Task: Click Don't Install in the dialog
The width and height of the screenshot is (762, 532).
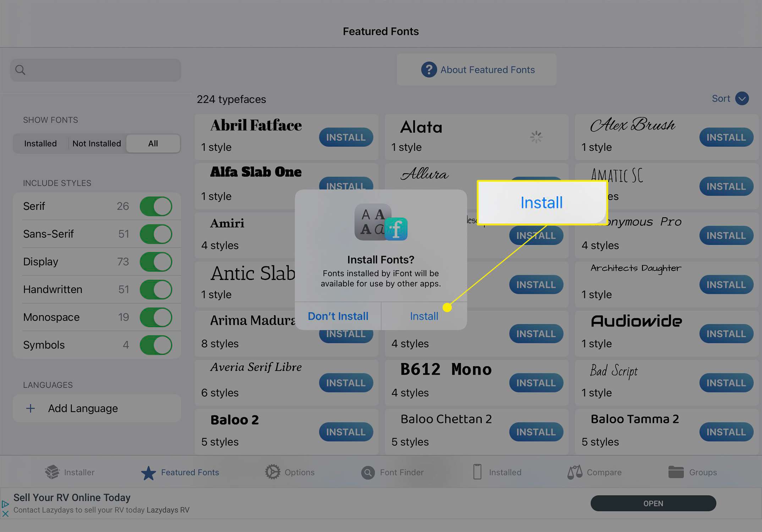Action: pyautogui.click(x=338, y=316)
